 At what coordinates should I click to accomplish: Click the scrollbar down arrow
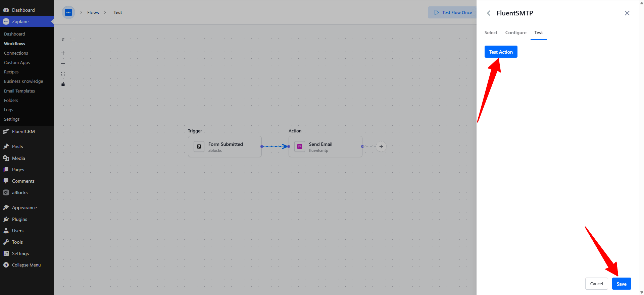pos(642,292)
